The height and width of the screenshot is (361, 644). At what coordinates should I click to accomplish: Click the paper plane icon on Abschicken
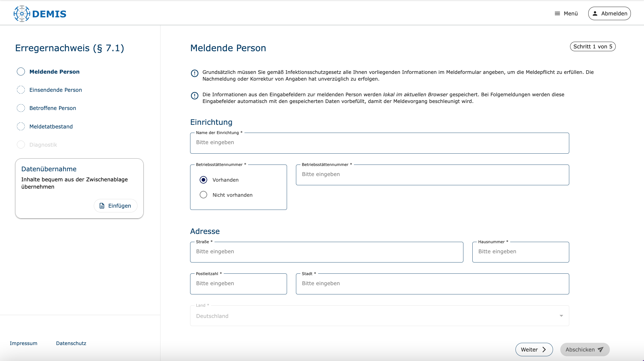click(x=600, y=350)
